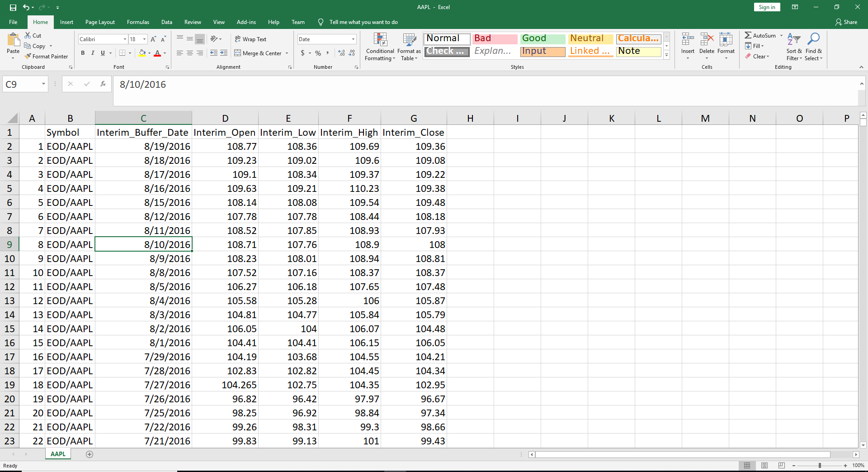Image resolution: width=868 pixels, height=472 pixels.
Task: Toggle Underline formatting
Action: click(103, 53)
